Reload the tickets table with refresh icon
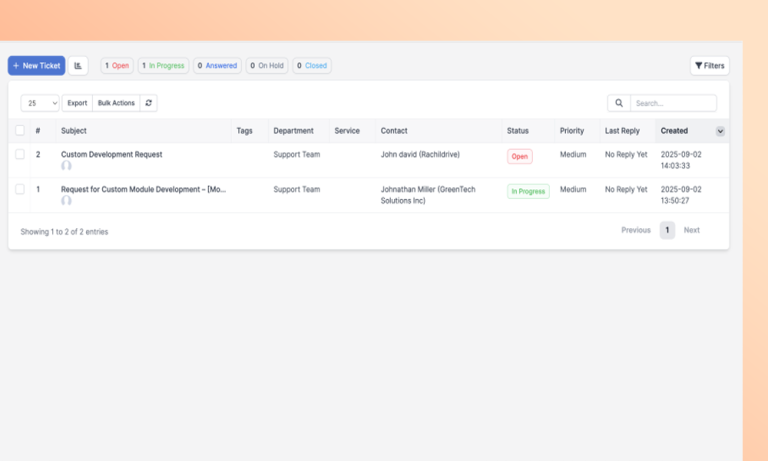 coord(148,103)
